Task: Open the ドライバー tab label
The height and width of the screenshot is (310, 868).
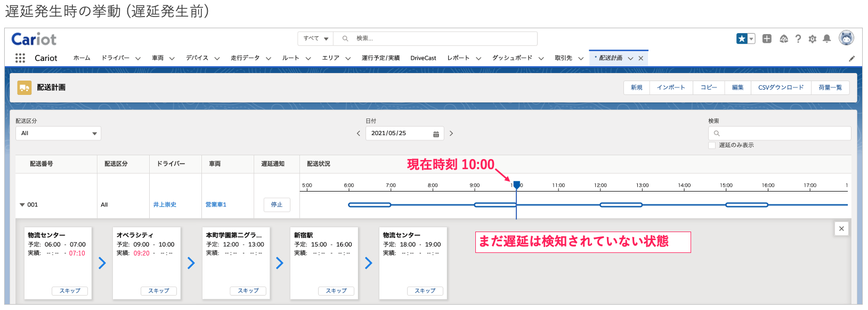Action: click(115, 58)
